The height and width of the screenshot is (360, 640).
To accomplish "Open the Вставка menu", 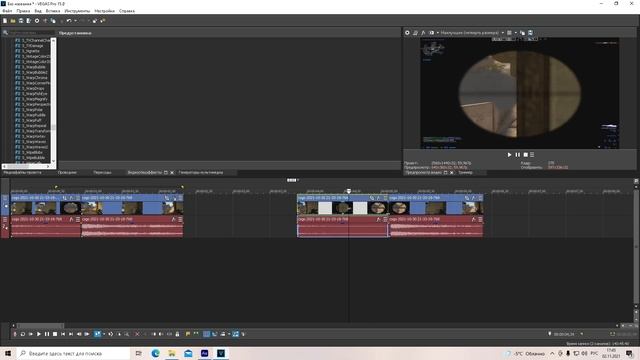I will (53, 11).
